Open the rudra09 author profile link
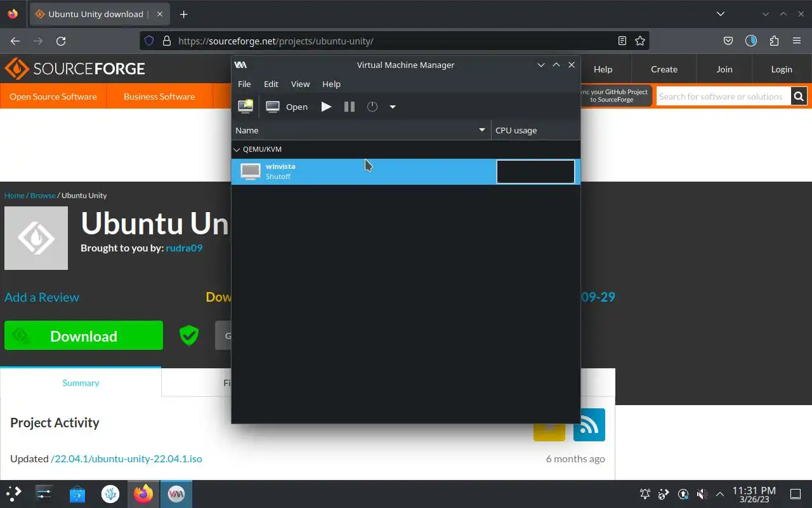 tap(184, 248)
